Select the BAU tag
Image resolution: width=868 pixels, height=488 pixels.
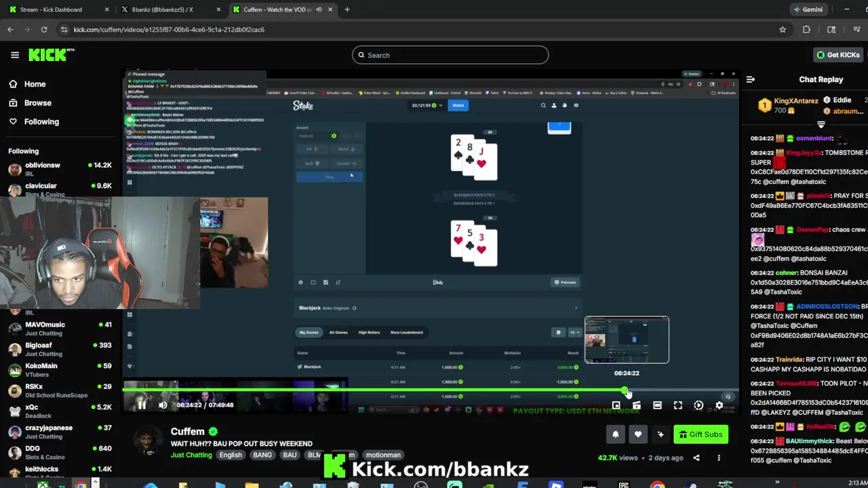click(290, 455)
